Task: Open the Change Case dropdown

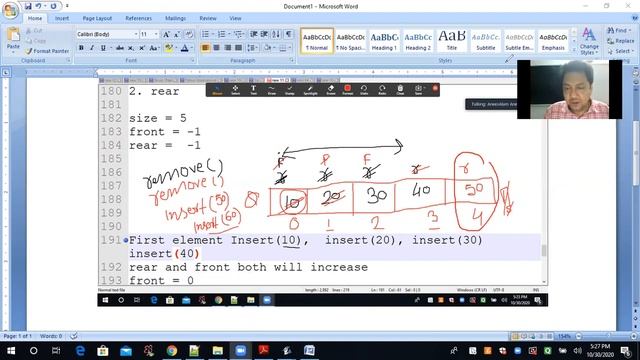Action: point(154,48)
